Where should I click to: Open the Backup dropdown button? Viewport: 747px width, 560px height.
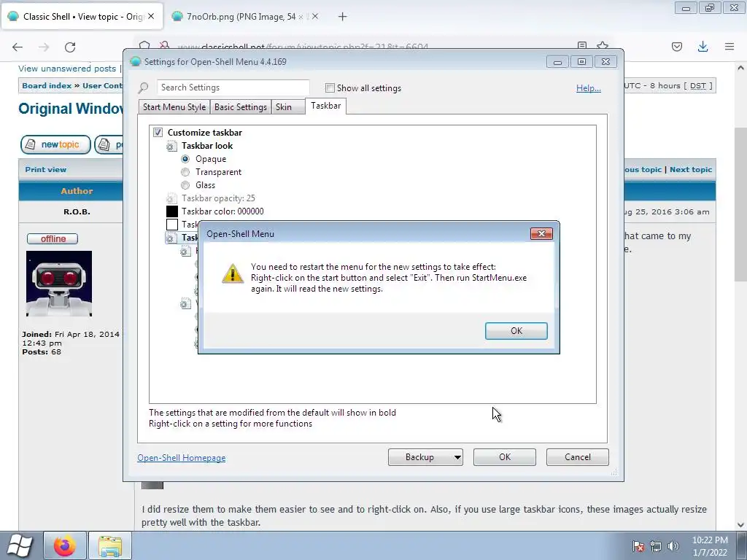[425, 457]
